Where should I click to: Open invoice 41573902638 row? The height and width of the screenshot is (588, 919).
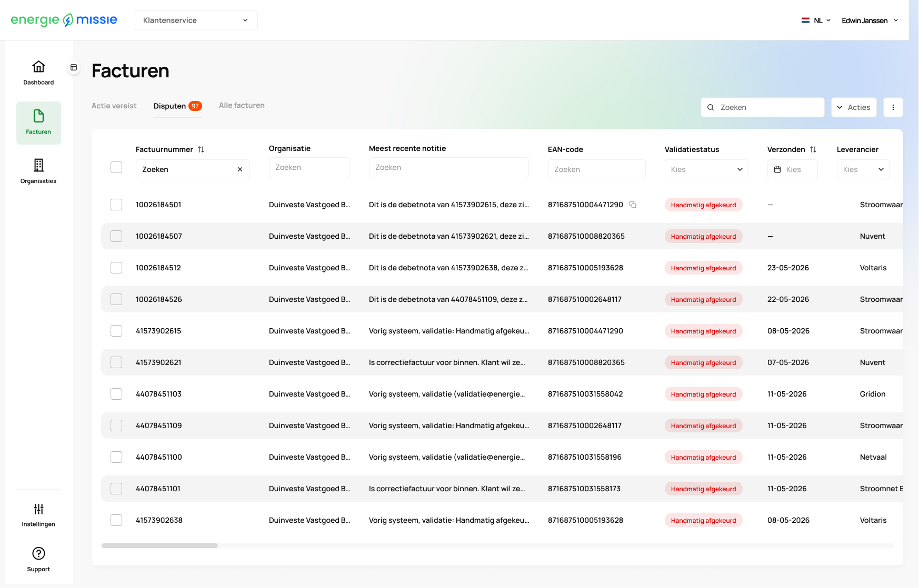tap(502, 520)
